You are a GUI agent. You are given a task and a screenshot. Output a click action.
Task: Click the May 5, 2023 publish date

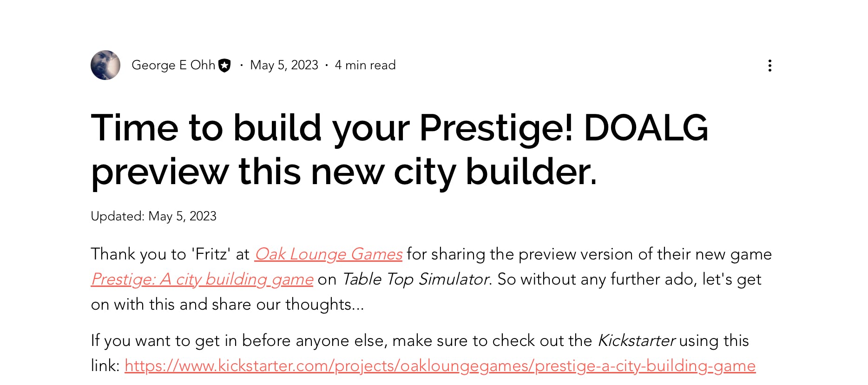point(284,65)
